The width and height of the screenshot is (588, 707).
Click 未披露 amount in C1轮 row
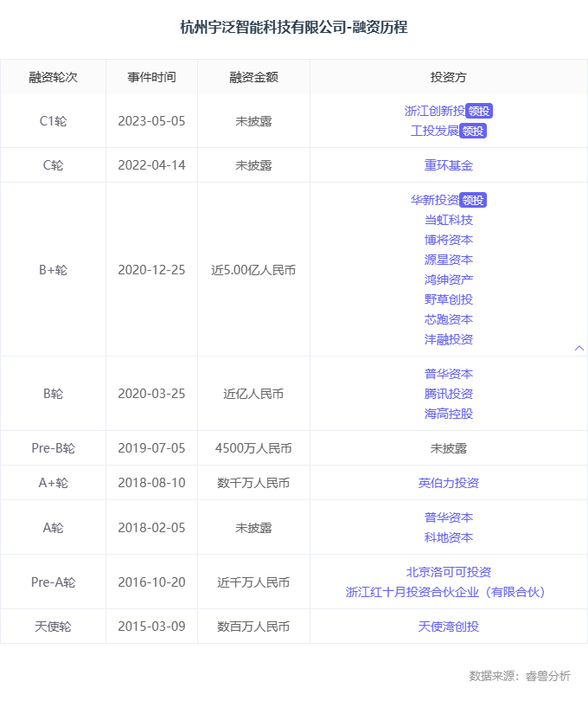pyautogui.click(x=253, y=121)
